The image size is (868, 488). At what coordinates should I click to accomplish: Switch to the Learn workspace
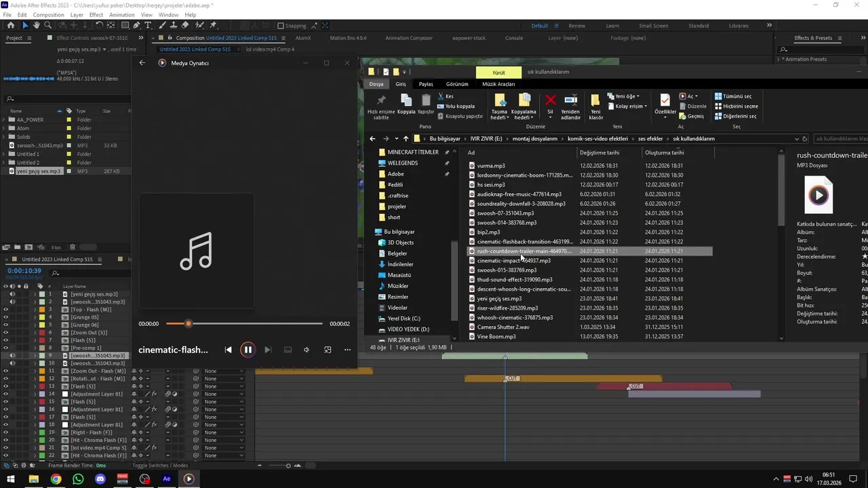612,26
